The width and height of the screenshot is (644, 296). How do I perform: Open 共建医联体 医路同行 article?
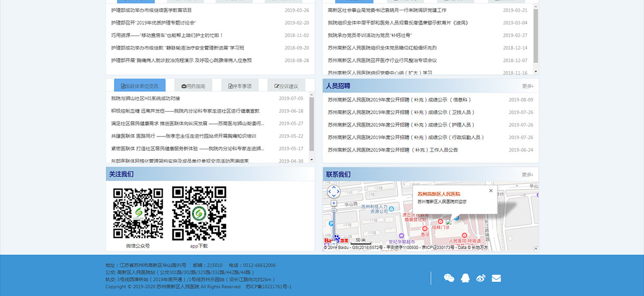click(184, 136)
